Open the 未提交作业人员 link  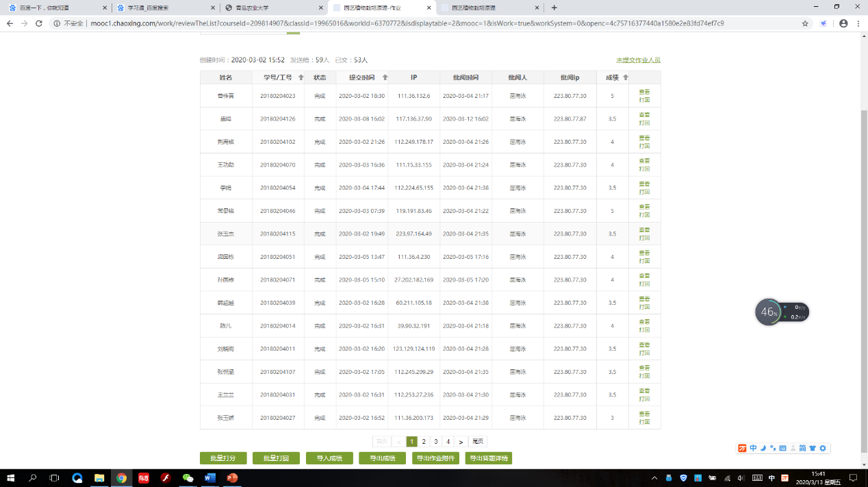click(x=638, y=60)
